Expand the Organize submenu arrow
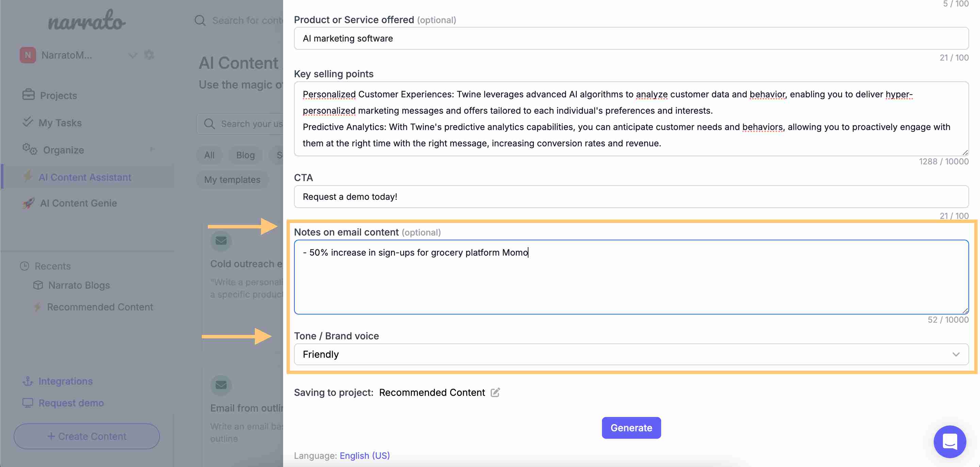Image resolution: width=980 pixels, height=467 pixels. pyautogui.click(x=152, y=149)
